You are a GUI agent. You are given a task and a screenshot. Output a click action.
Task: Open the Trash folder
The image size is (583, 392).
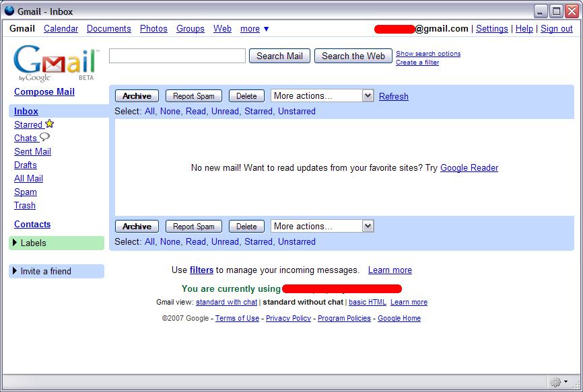click(x=25, y=205)
